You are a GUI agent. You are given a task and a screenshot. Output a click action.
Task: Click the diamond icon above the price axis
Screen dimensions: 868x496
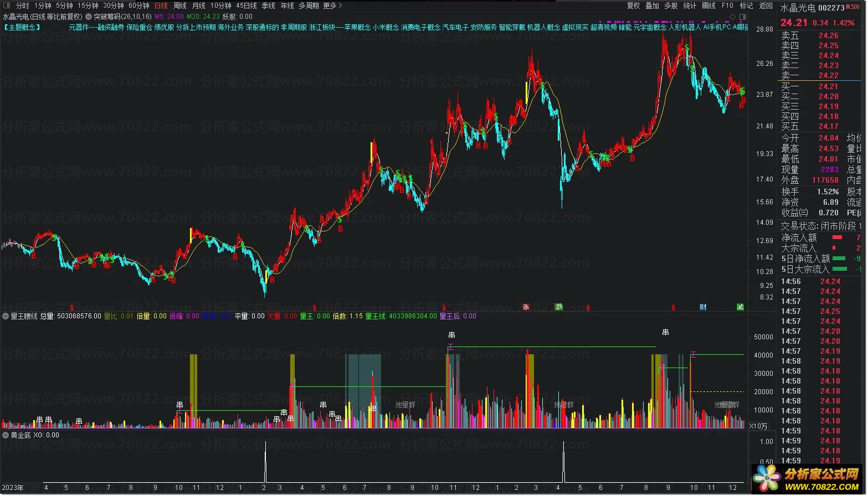coord(732,17)
